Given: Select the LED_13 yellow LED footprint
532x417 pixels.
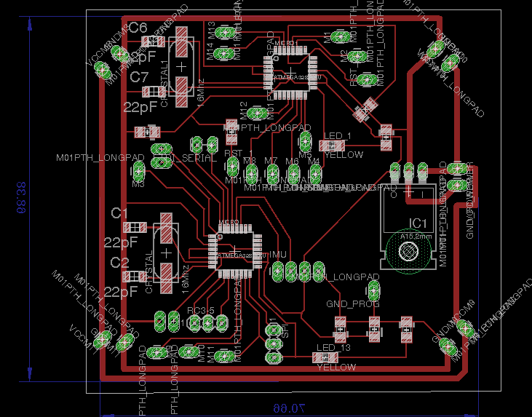Looking at the screenshot, I should click(325, 357).
